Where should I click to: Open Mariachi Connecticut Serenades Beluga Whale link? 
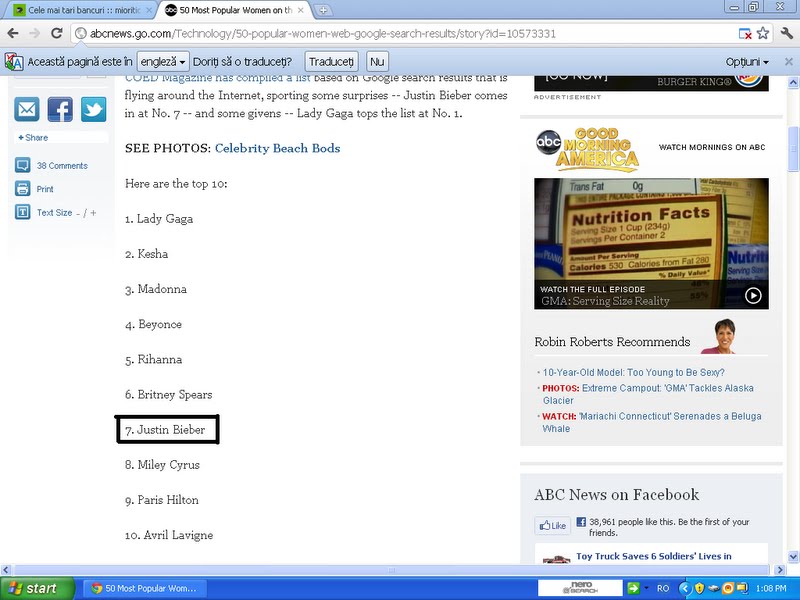(652, 422)
